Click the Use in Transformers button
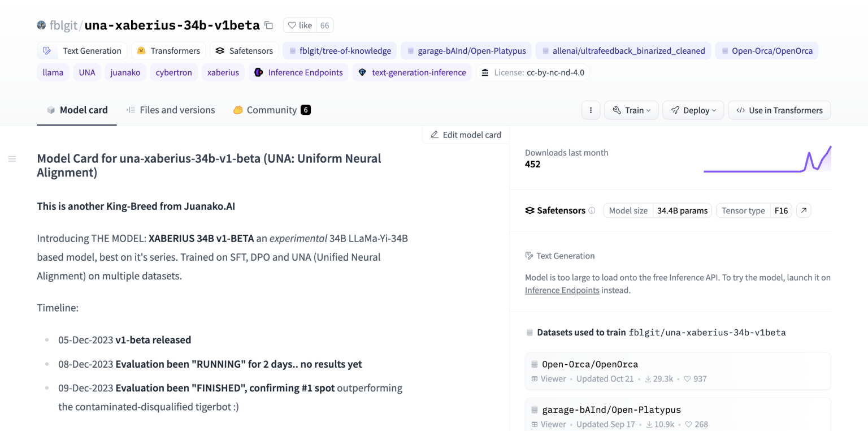 click(779, 110)
